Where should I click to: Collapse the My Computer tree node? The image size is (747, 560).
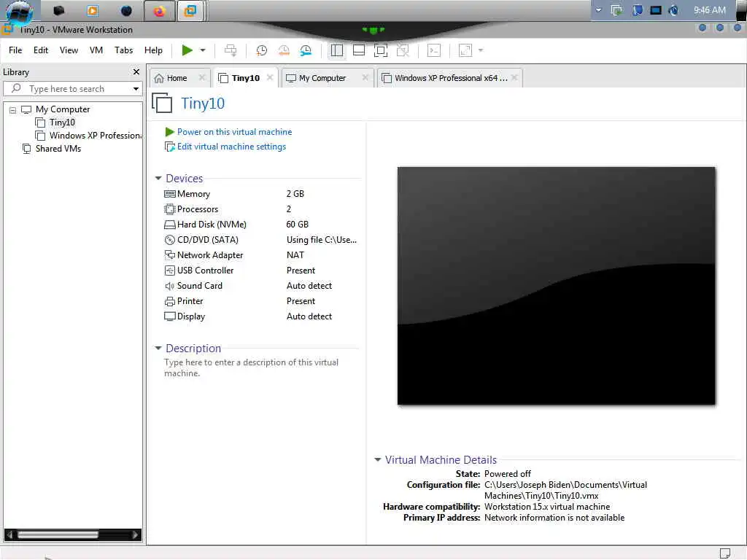pyautogui.click(x=13, y=110)
